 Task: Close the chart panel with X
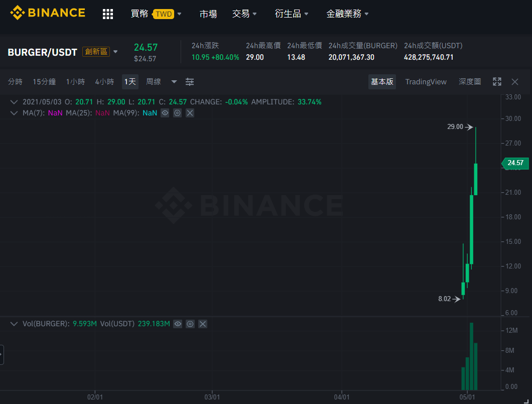point(515,82)
